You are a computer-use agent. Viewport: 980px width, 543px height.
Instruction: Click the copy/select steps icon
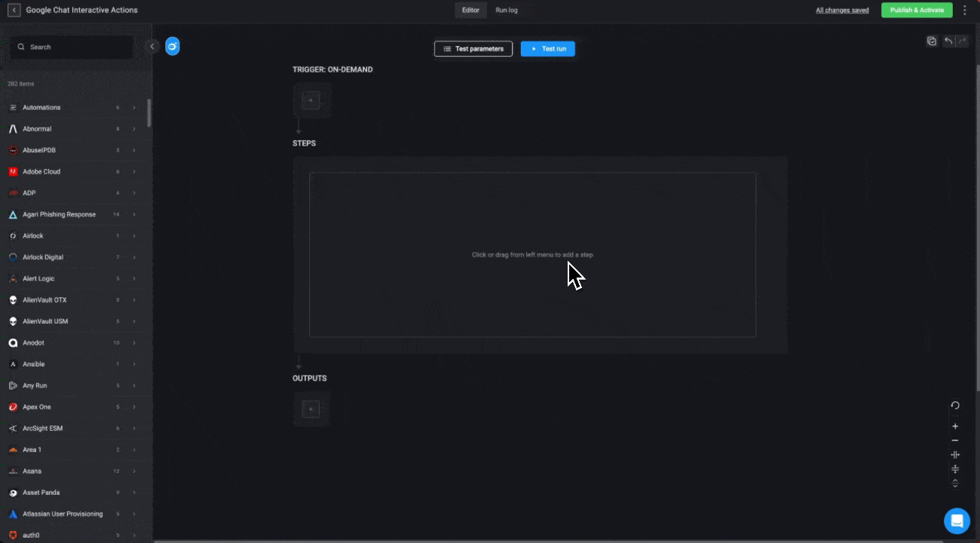point(932,41)
